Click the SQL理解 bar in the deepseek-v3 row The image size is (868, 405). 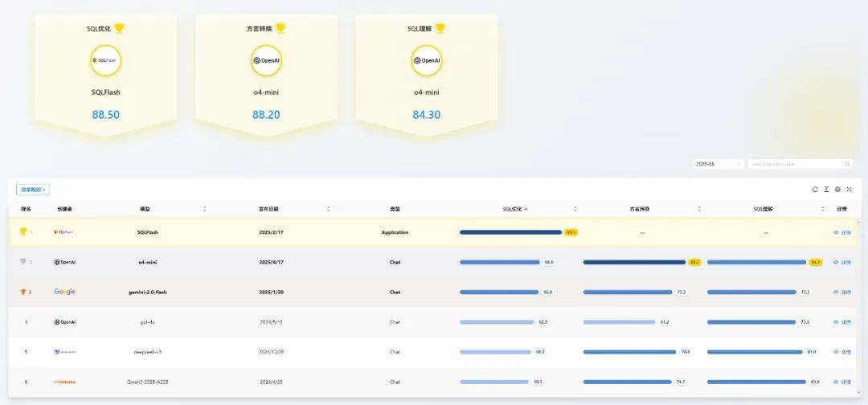(755, 352)
